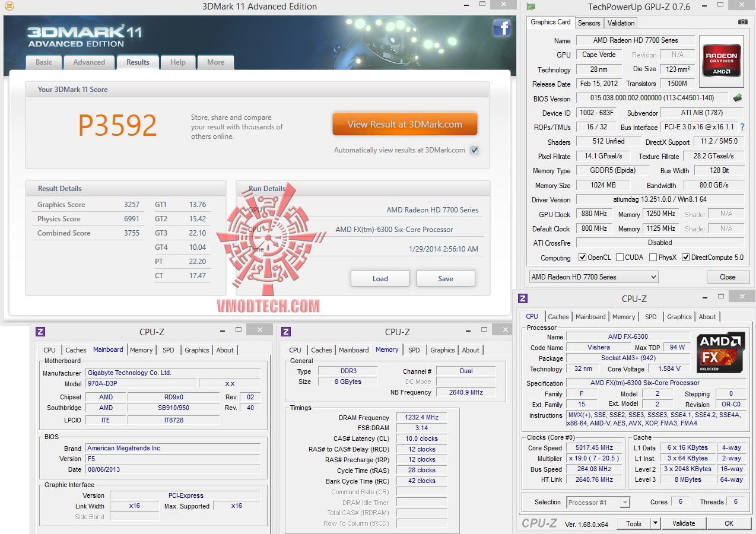Select the Graphics Card tab in GPU-Z

pos(551,22)
